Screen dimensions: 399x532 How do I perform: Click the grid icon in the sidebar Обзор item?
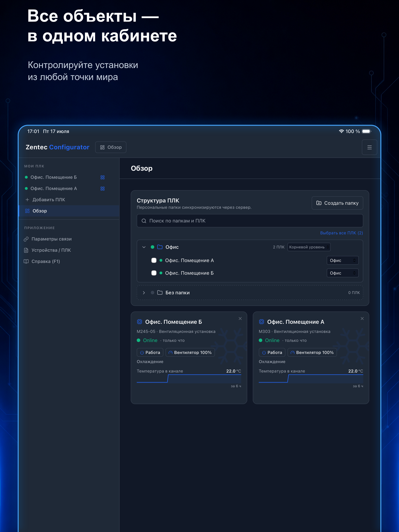[27, 211]
